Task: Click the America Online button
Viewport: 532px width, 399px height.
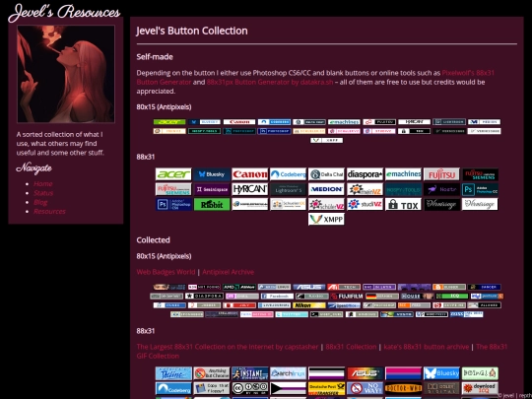Action: click(173, 373)
